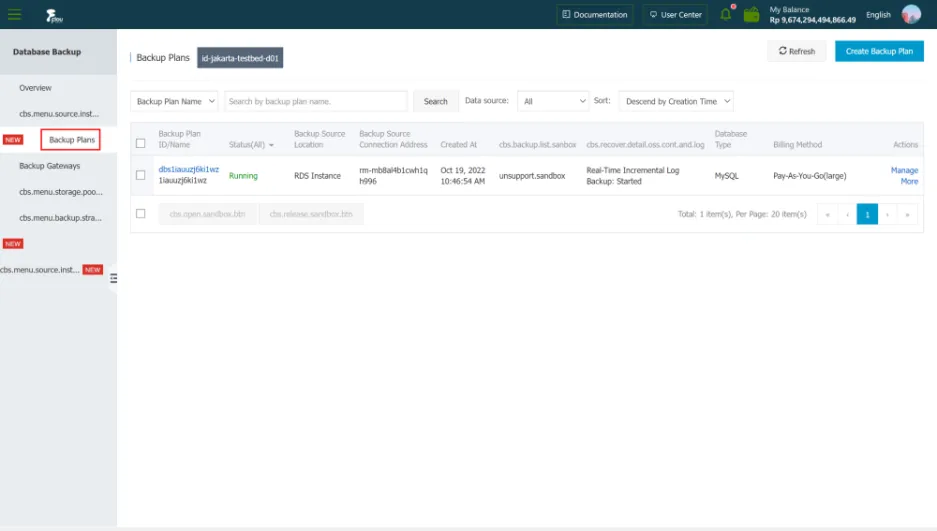The width and height of the screenshot is (937, 531).
Task: Open Overview in the sidebar
Action: click(x=35, y=88)
